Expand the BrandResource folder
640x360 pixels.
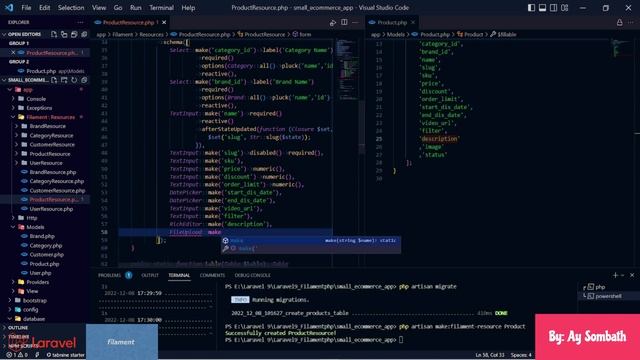click(x=45, y=126)
